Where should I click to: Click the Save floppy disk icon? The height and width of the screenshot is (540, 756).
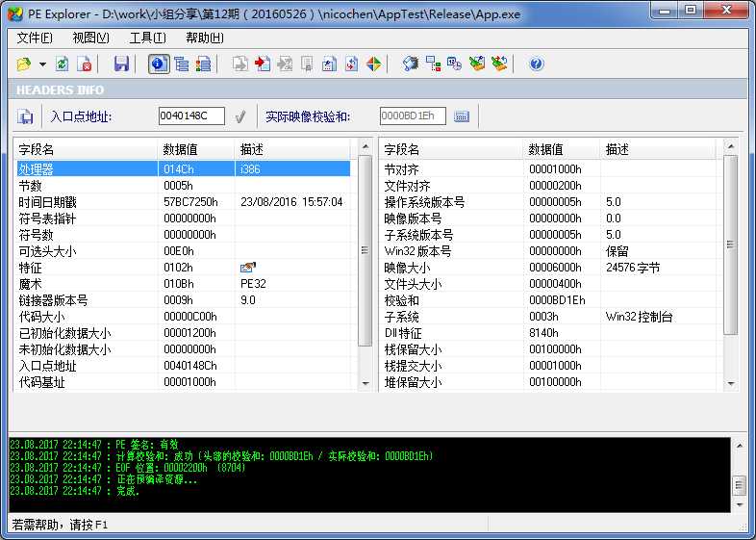click(x=121, y=64)
